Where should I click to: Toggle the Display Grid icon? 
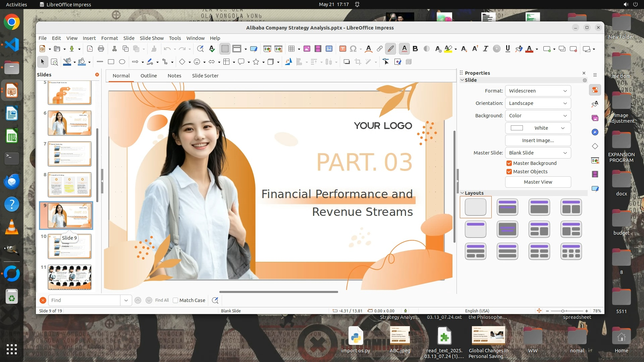pos(225,49)
